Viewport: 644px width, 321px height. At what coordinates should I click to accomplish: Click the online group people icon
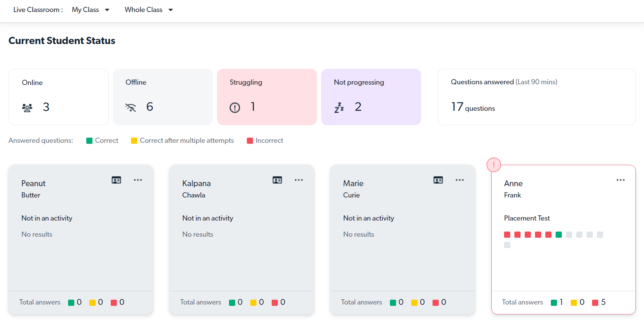point(27,108)
